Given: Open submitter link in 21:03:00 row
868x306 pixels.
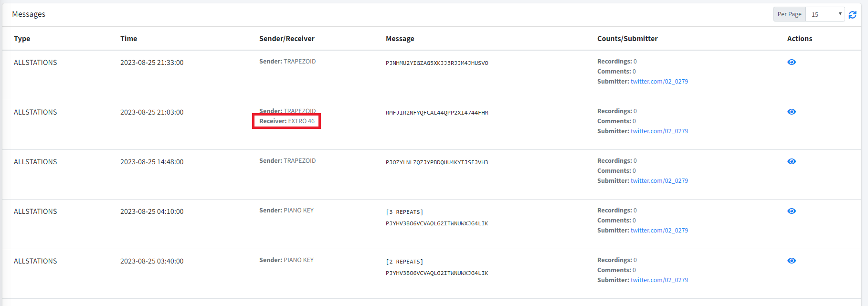Looking at the screenshot, I should [x=659, y=131].
